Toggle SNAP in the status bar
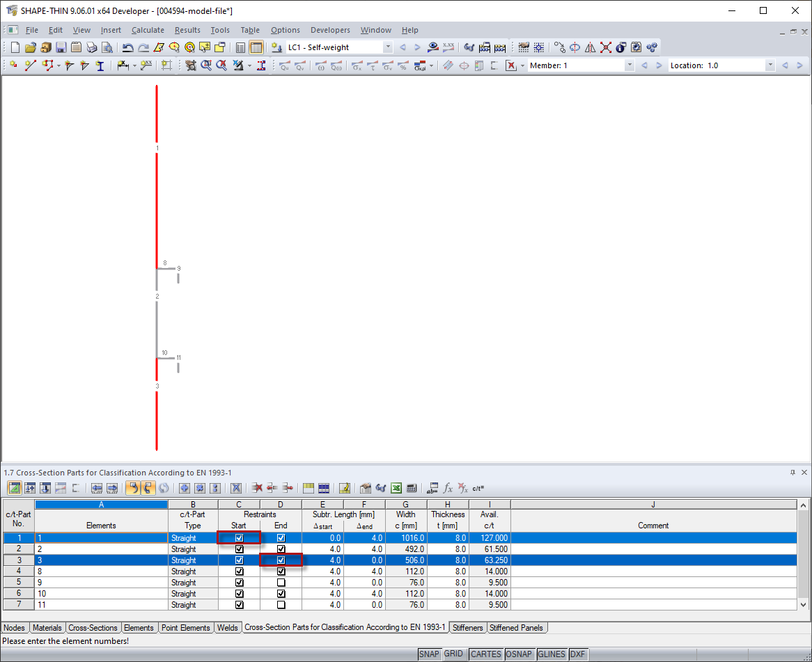812x662 pixels. (x=429, y=654)
